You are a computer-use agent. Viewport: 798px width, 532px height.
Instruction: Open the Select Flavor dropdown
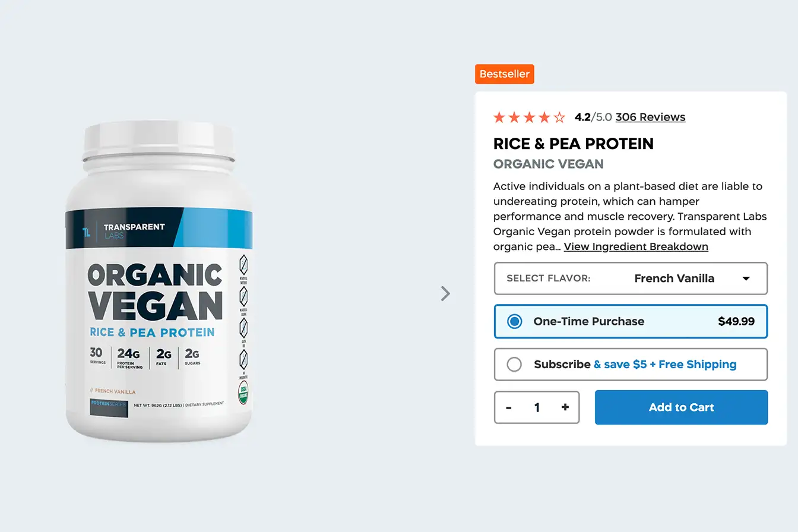pos(631,278)
